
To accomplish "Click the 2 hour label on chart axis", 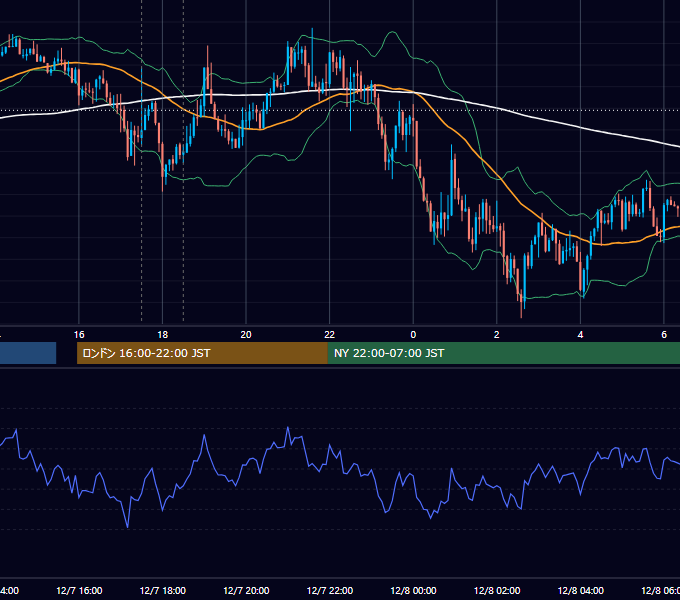I will [497, 335].
